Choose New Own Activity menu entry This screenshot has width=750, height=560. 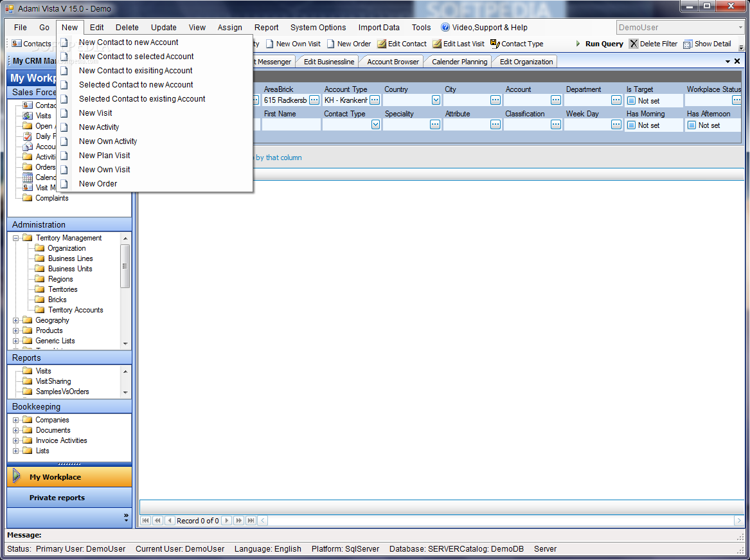[x=108, y=141]
